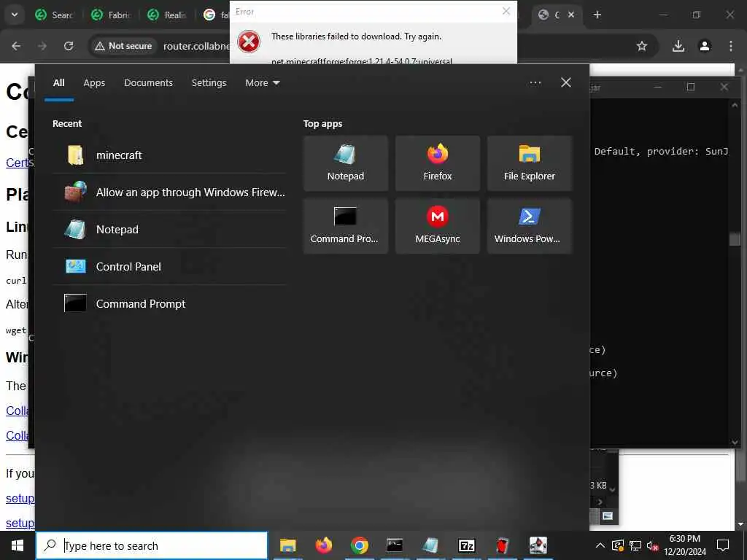Switch to the Fabric browser tab
This screenshot has width=747, height=560.
[x=112, y=15]
